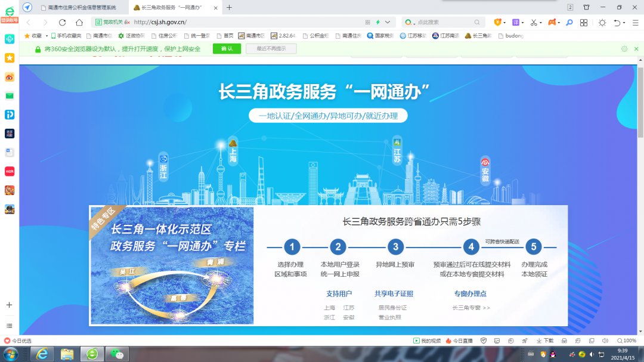Click the QQ penguin tray icon

553,354
